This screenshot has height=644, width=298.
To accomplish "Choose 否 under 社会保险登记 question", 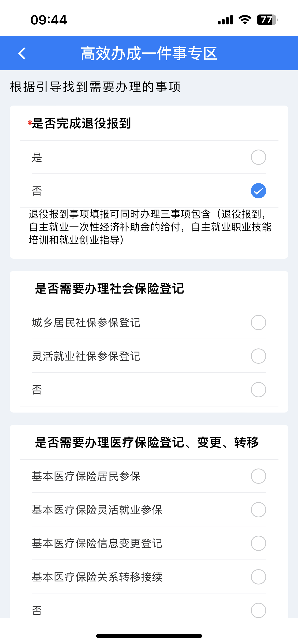I will pyautogui.click(x=258, y=390).
